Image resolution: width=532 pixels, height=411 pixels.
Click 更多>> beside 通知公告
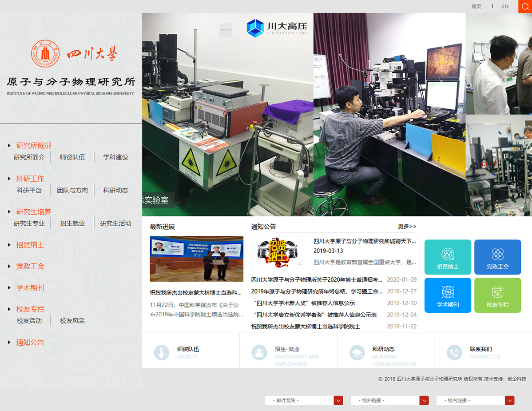[x=407, y=227]
